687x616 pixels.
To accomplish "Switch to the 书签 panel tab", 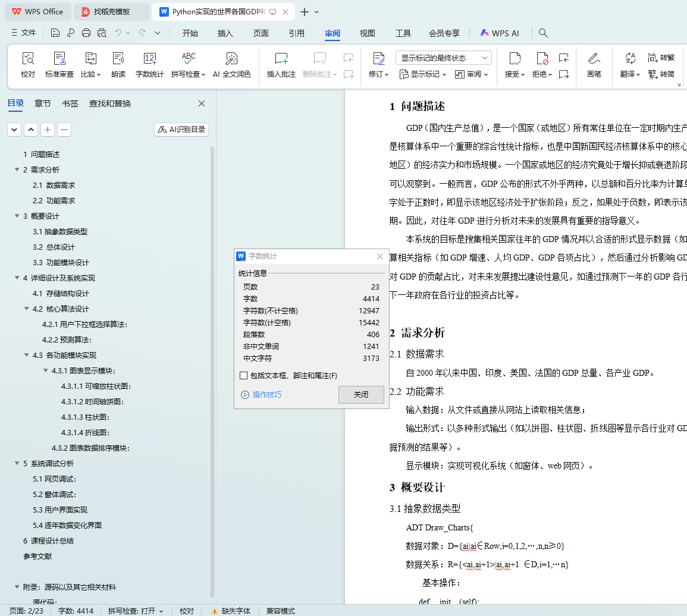I will [70, 104].
